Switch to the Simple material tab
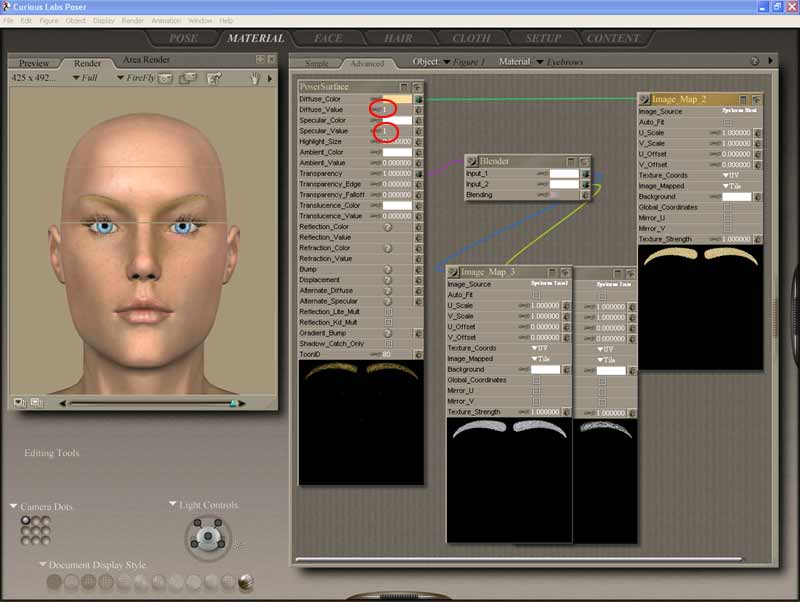Viewport: 800px width, 602px height. [316, 63]
